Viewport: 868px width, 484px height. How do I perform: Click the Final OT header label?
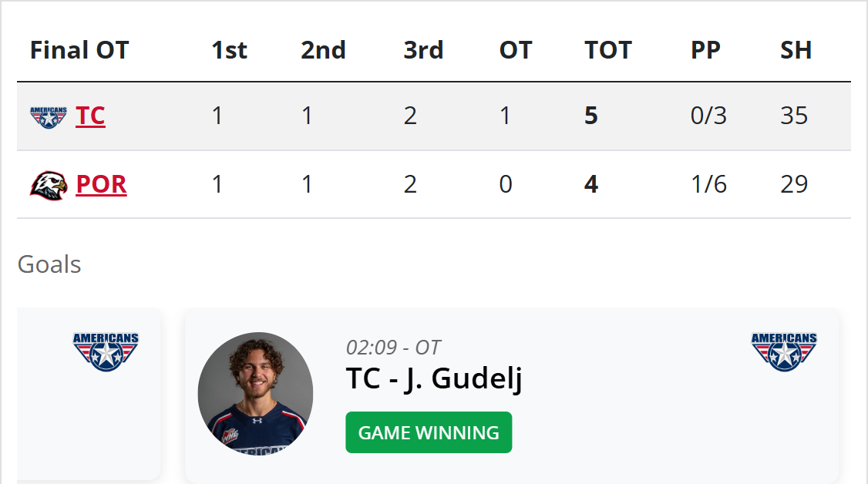79,50
